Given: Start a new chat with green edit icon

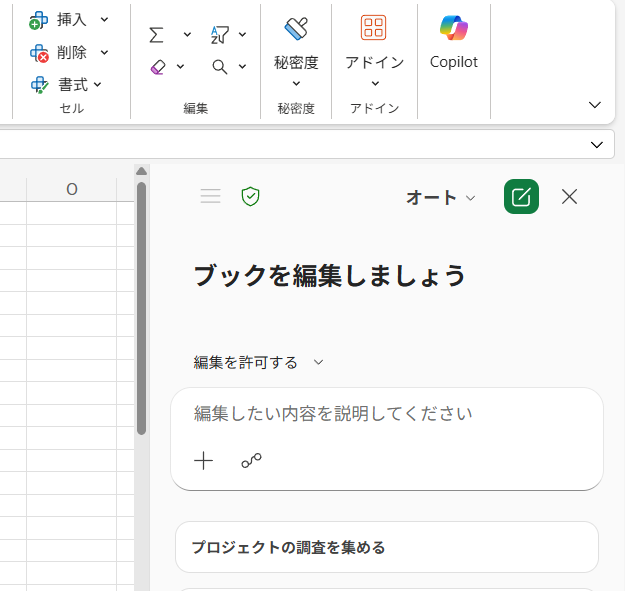Looking at the screenshot, I should [521, 197].
